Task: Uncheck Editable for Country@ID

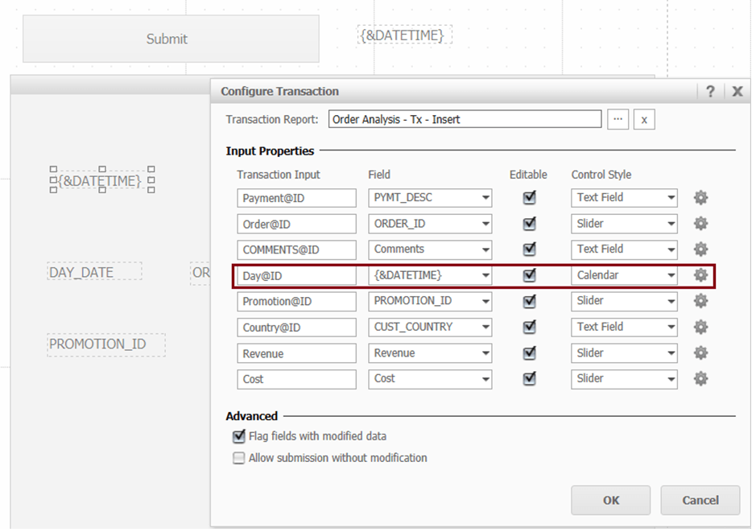Action: 530,327
